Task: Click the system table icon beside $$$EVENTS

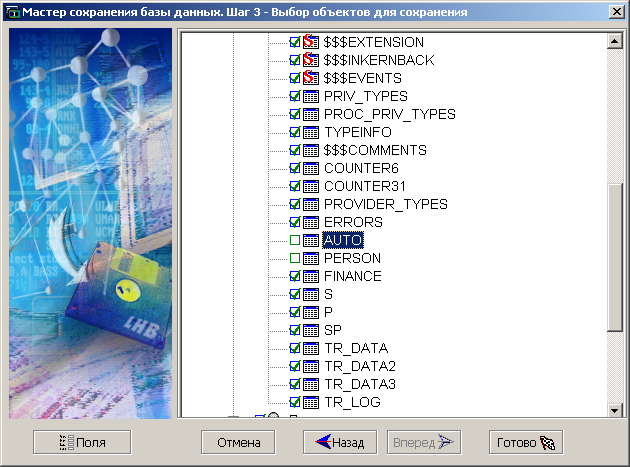Action: (310, 78)
